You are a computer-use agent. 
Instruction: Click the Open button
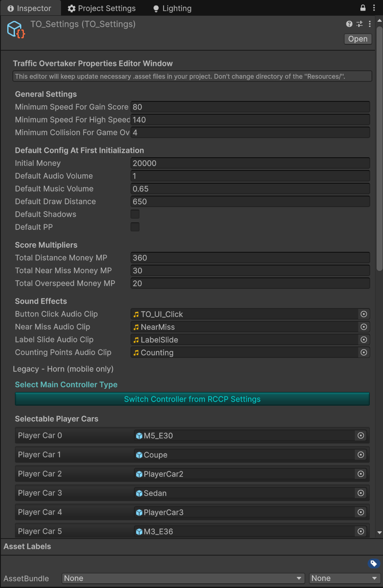click(x=358, y=39)
